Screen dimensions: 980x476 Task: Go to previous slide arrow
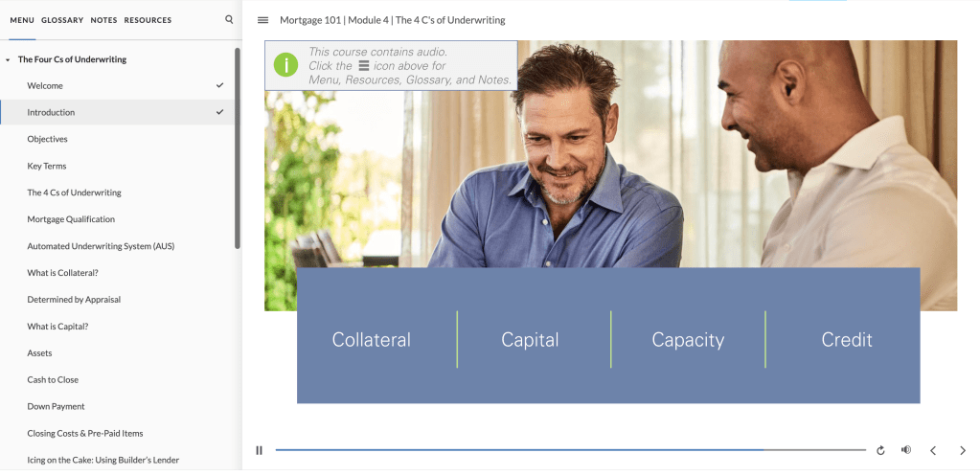click(x=933, y=450)
